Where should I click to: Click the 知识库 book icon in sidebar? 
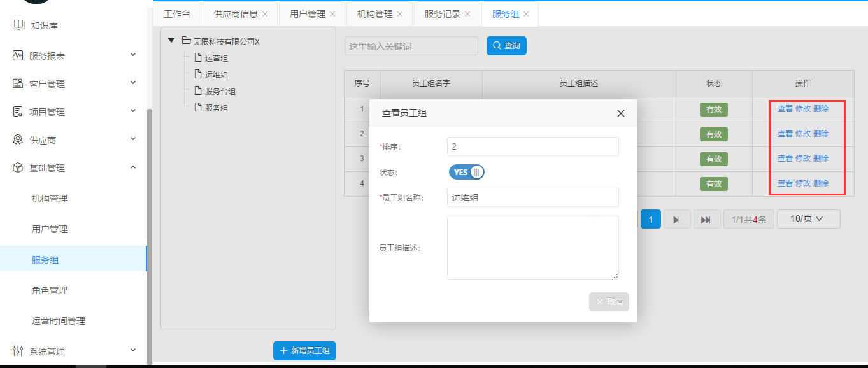[18, 25]
